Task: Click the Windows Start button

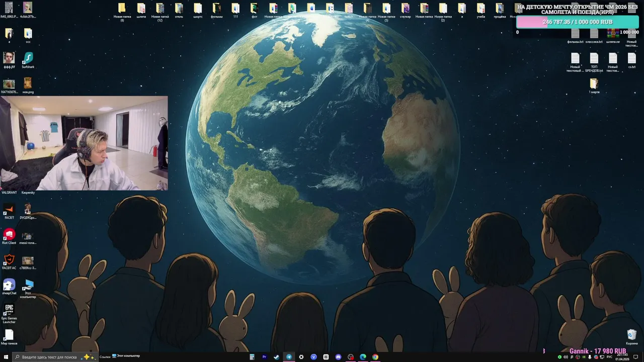Action: pos(6,357)
